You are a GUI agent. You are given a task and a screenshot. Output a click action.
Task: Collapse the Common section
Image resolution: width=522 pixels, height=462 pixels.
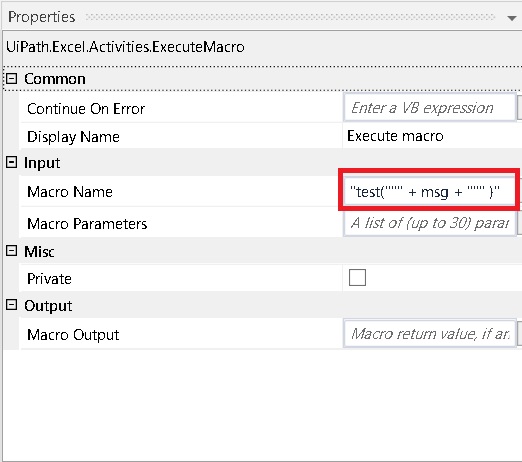point(12,79)
